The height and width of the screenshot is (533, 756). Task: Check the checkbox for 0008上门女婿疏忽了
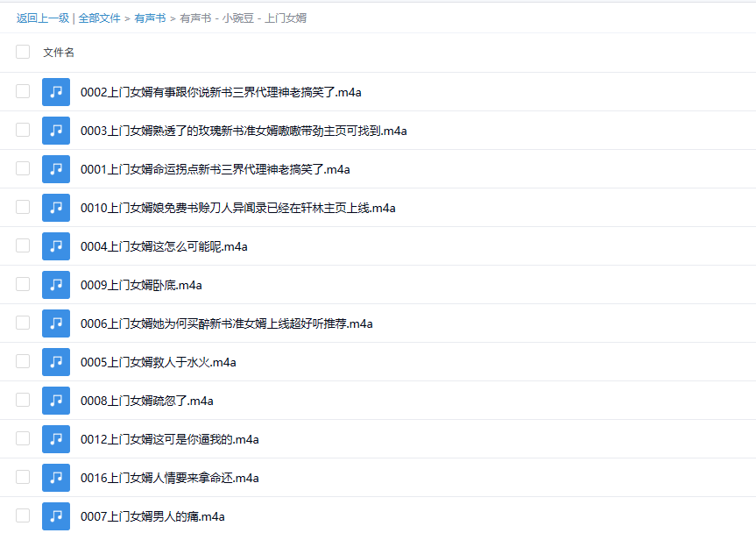pos(22,400)
